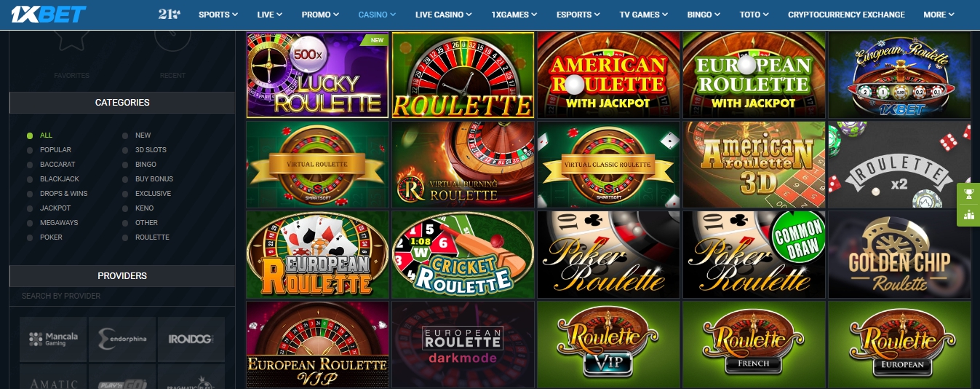Select the Mancala Gaming provider logo
This screenshot has width=980, height=389.
click(53, 339)
